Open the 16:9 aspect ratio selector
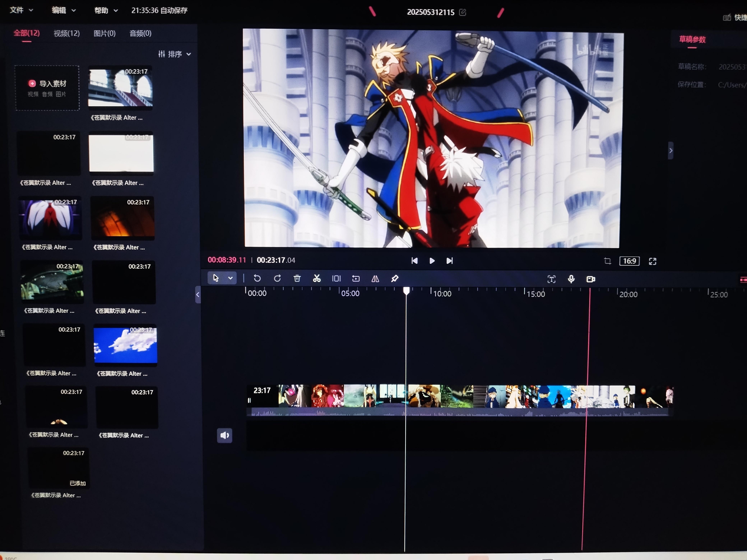 click(630, 261)
